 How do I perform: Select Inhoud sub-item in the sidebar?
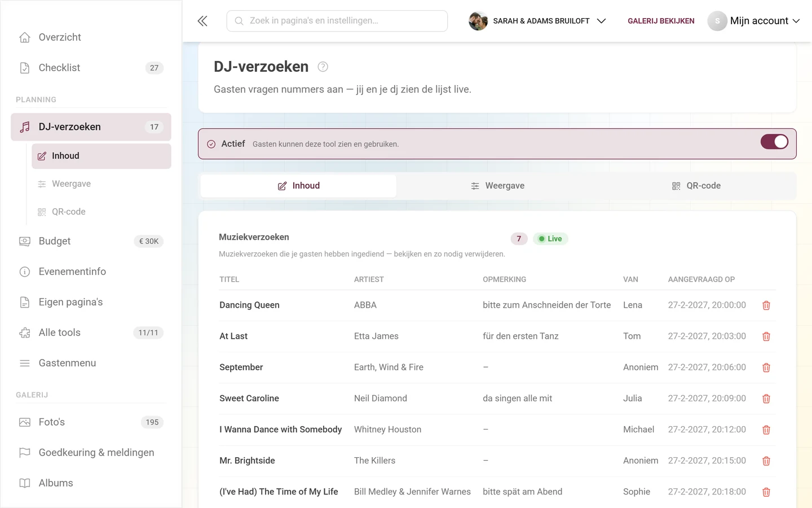coord(101,156)
